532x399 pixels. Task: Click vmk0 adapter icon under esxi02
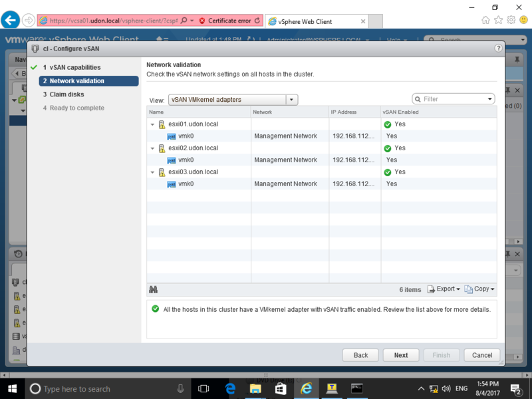(x=172, y=160)
